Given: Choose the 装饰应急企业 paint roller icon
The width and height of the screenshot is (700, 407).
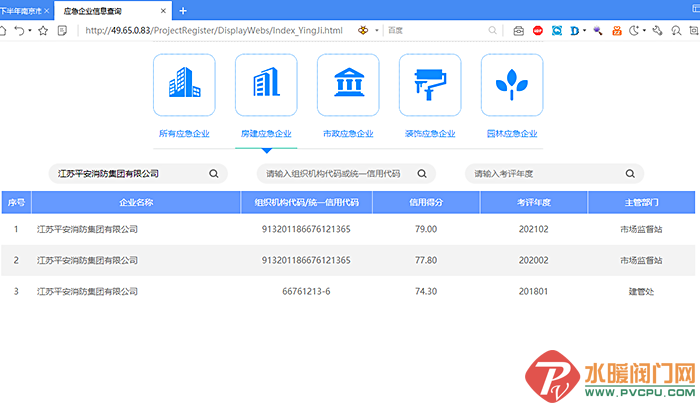Looking at the screenshot, I should [x=430, y=85].
